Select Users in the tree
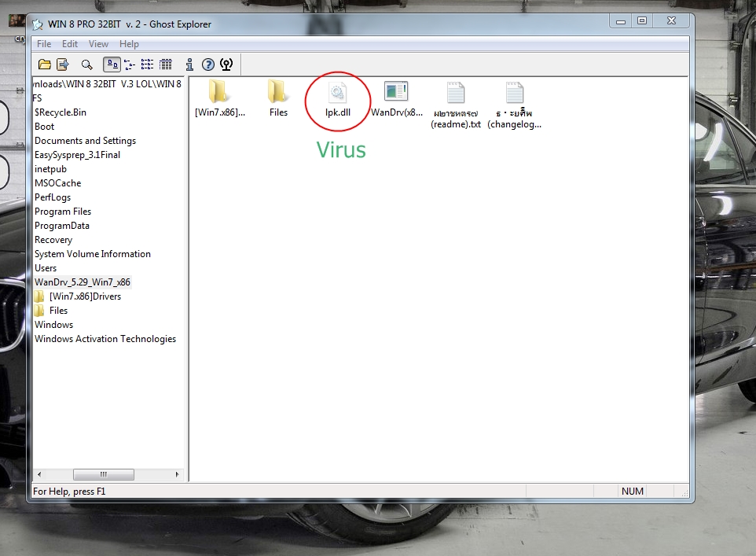This screenshot has height=556, width=756. point(46,268)
